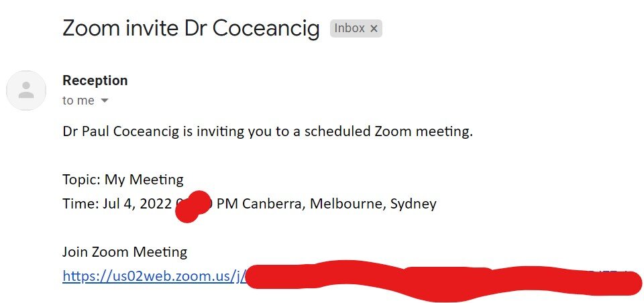Click the 'to me' recipient text
The height and width of the screenshot is (303, 644).
pyautogui.click(x=78, y=101)
